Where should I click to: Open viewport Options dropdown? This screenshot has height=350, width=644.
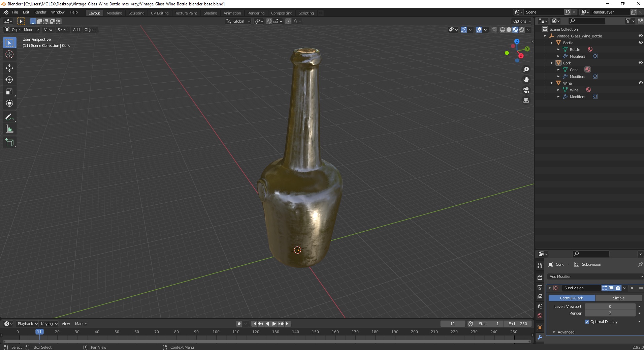(x=522, y=21)
